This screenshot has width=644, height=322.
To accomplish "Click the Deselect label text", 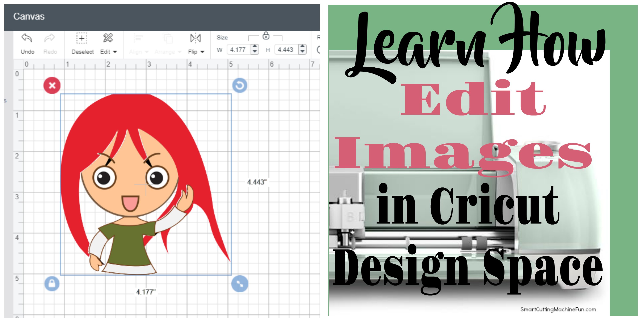I will pyautogui.click(x=82, y=52).
